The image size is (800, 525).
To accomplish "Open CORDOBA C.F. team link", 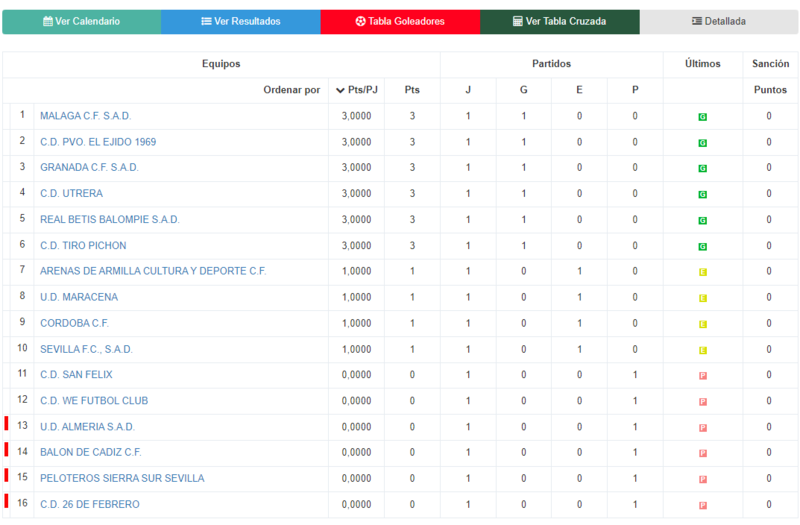I will (x=74, y=323).
